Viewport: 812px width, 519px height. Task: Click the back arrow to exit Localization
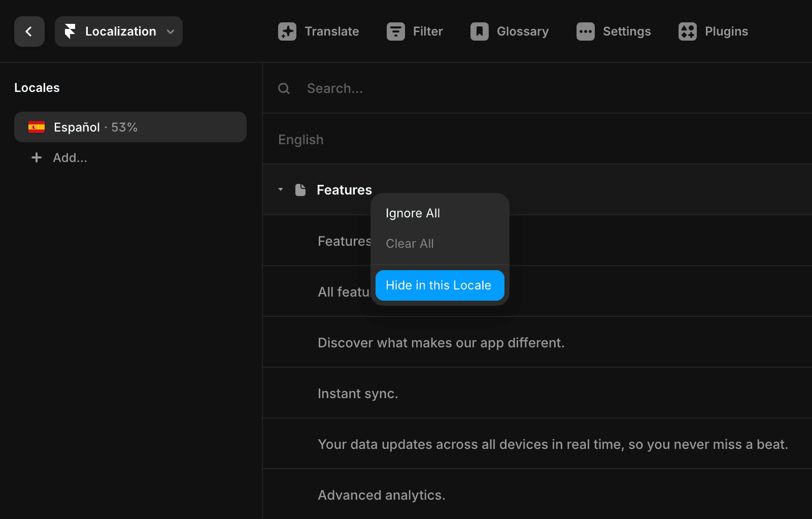[29, 31]
